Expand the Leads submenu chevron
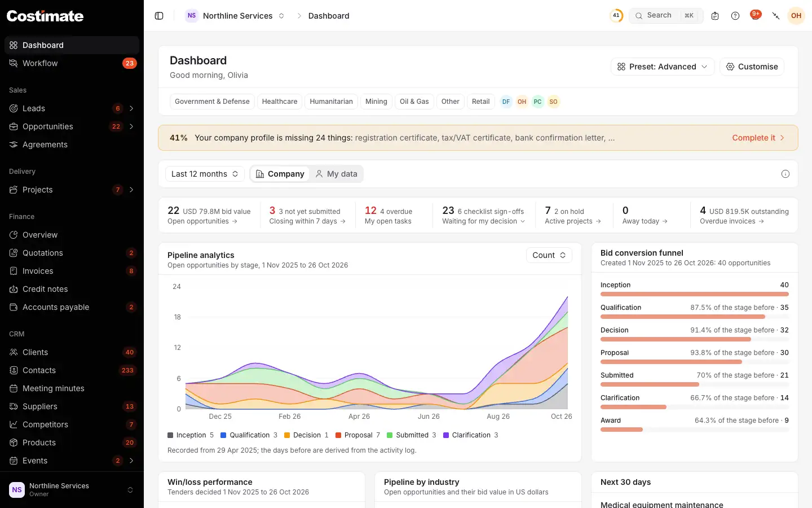 click(131, 108)
